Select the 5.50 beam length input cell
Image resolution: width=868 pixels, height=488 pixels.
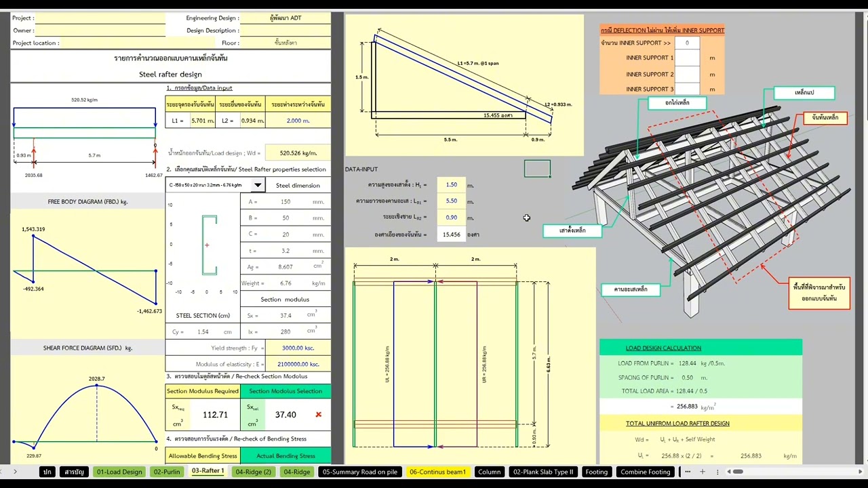pos(452,201)
